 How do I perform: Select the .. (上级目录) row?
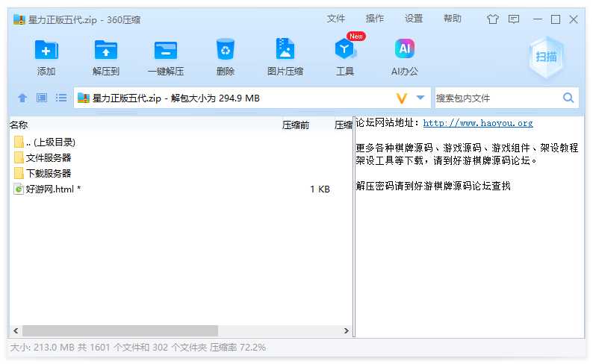181,142
